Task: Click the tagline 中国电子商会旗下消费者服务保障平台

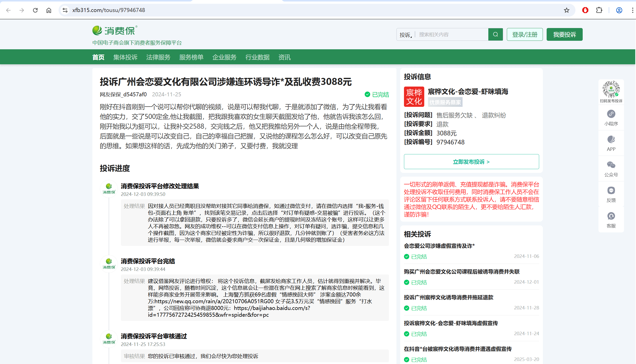Action: tap(137, 43)
